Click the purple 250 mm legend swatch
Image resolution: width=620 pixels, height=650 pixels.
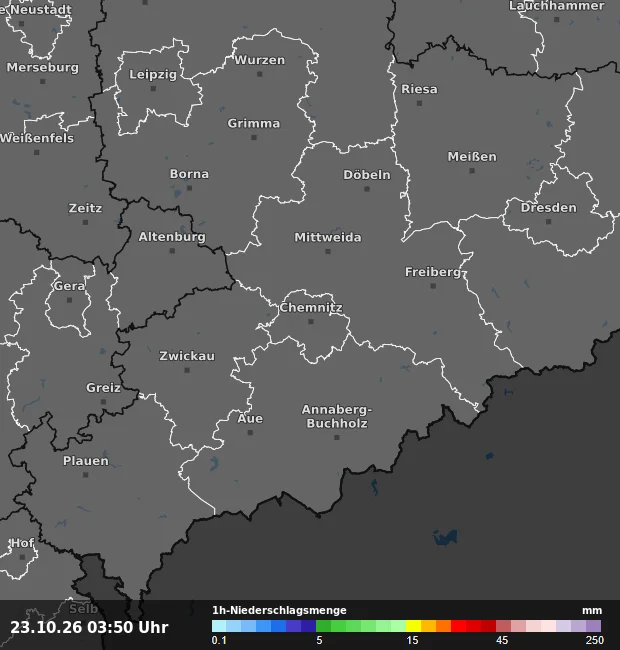click(x=593, y=626)
